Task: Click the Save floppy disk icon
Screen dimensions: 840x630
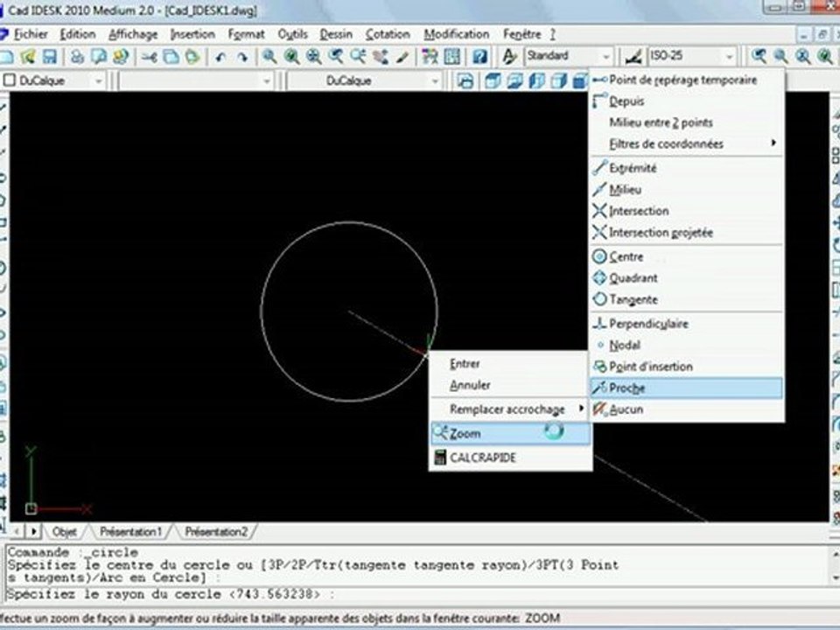Action: [50, 56]
